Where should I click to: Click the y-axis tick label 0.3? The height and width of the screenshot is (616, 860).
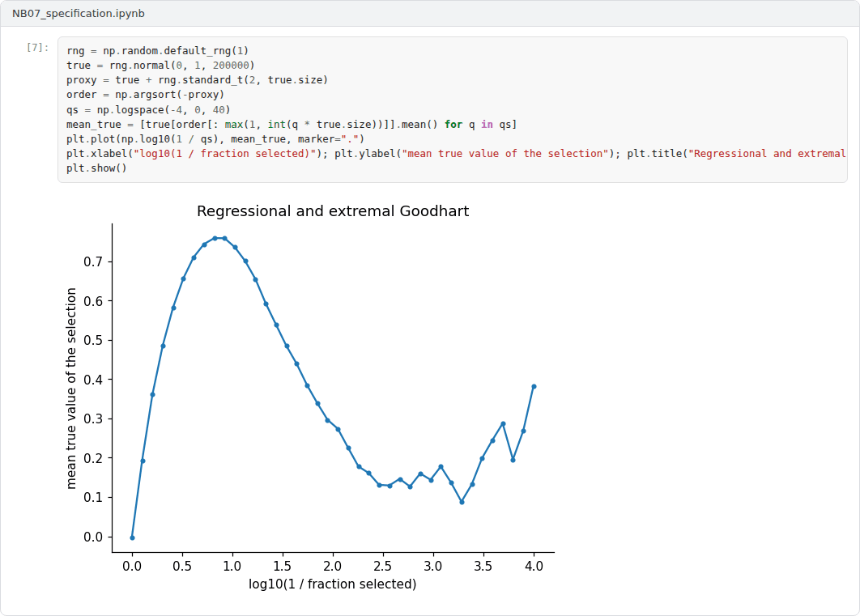point(92,419)
